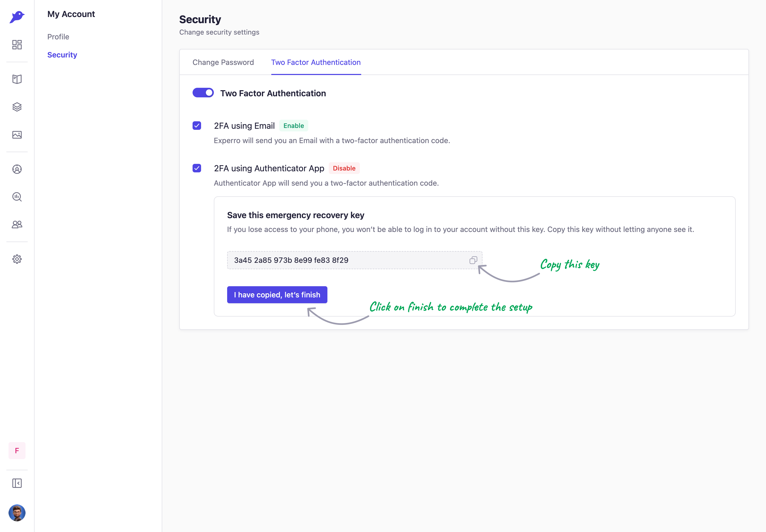Viewport: 766px width, 532px height.
Task: Copy the recovery key with copy icon
Action: (x=473, y=260)
